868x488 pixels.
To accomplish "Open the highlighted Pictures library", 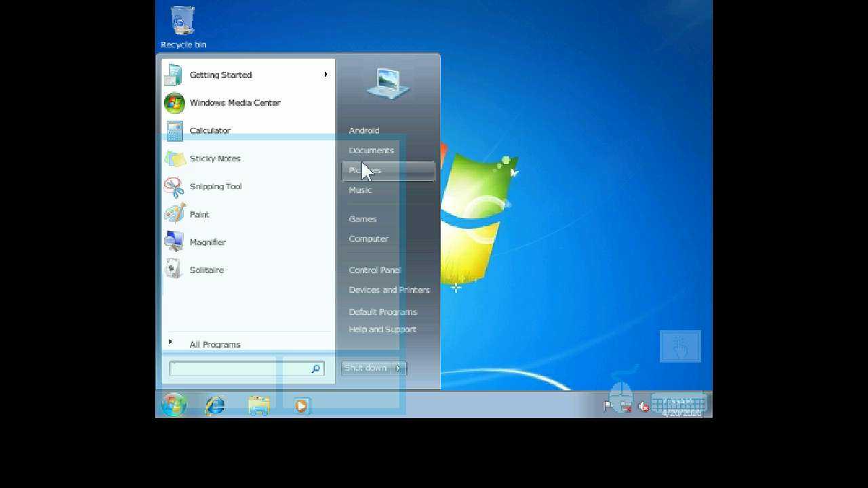I will pos(389,171).
